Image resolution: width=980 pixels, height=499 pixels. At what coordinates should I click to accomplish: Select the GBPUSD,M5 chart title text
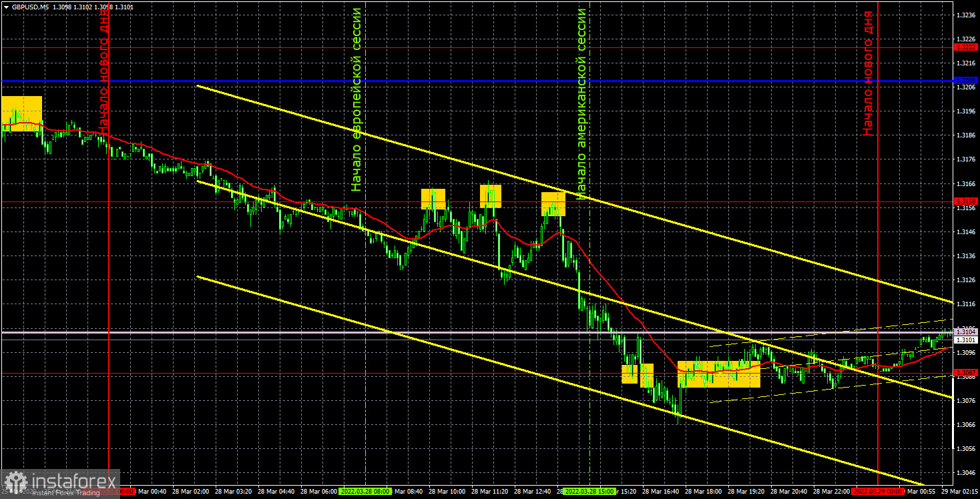pyautogui.click(x=29, y=7)
